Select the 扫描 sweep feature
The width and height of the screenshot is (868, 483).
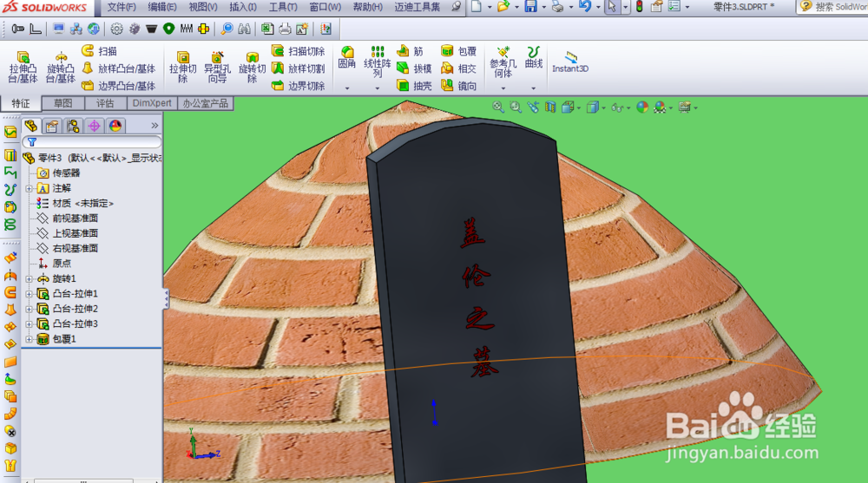click(100, 51)
